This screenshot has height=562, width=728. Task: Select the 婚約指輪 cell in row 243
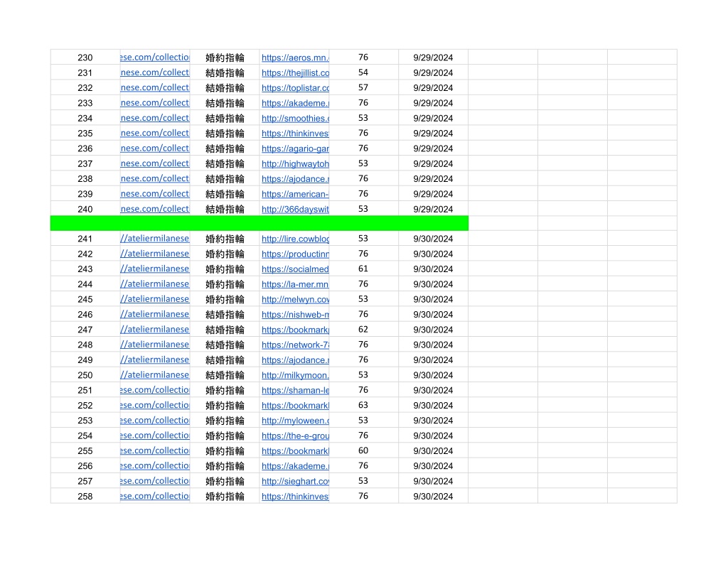point(225,269)
